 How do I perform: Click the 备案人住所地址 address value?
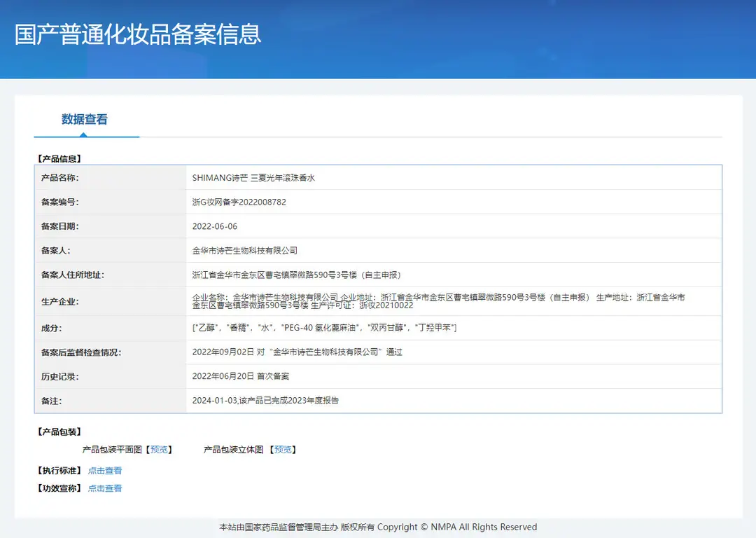click(297, 275)
